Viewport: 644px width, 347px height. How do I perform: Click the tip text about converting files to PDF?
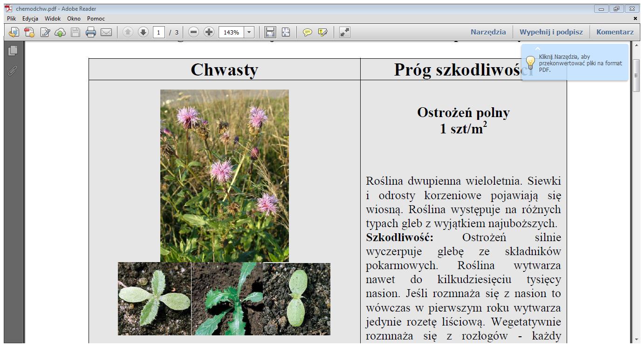click(x=581, y=63)
